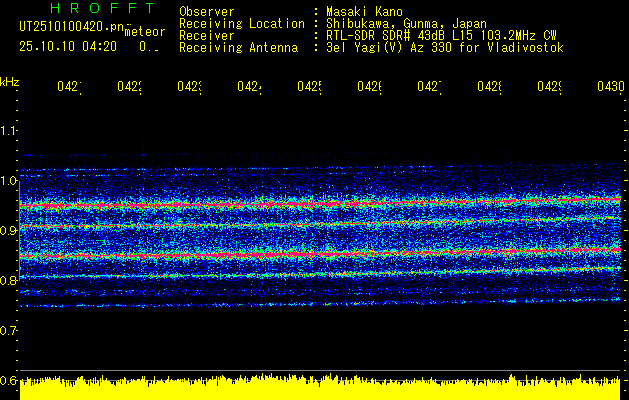
Task: Click the 0425 time marker
Action: (x=309, y=86)
